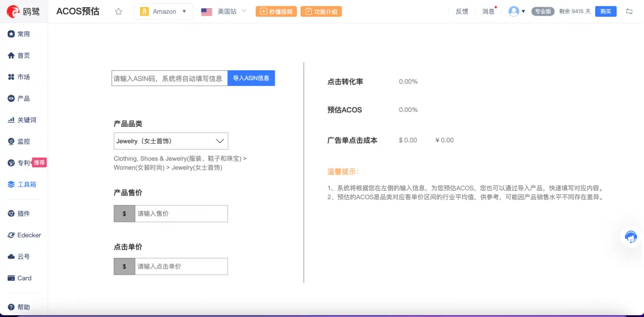Click the 温馨提示 heading

tap(343, 172)
